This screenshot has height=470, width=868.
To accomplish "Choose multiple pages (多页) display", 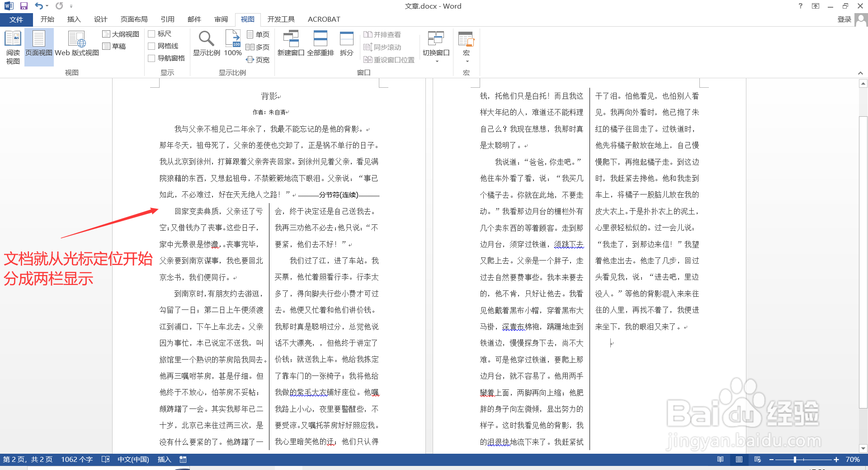I will click(x=258, y=47).
